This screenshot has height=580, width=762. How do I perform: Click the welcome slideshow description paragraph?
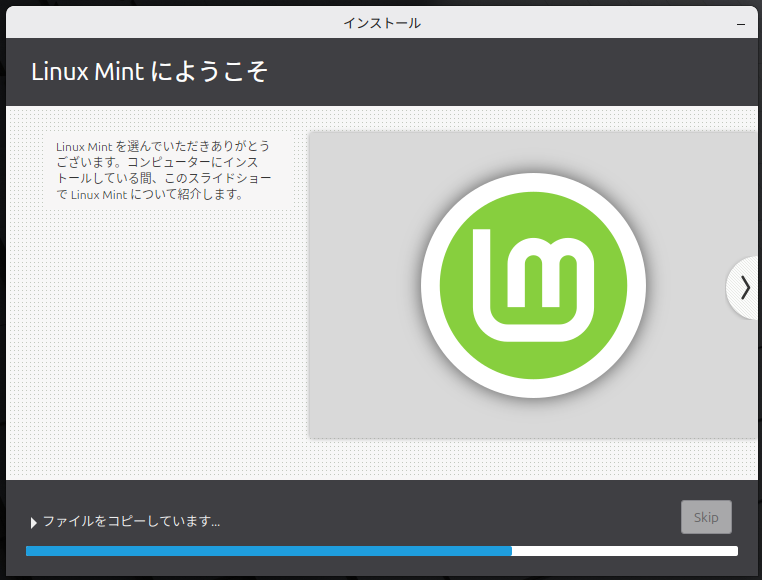coord(163,170)
